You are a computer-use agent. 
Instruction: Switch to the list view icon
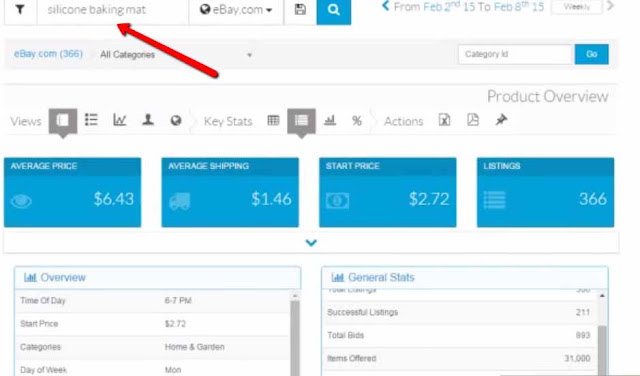point(91,120)
